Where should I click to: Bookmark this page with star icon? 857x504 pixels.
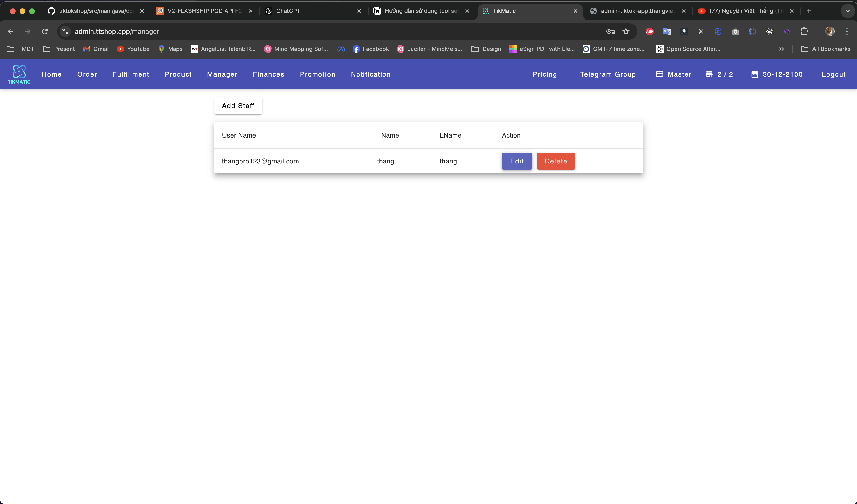(x=626, y=31)
